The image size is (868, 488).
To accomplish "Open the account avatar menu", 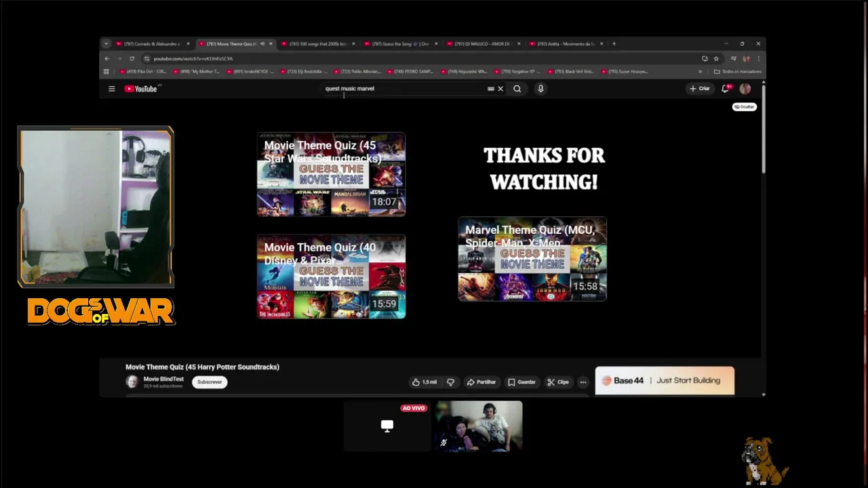I will [x=745, y=88].
